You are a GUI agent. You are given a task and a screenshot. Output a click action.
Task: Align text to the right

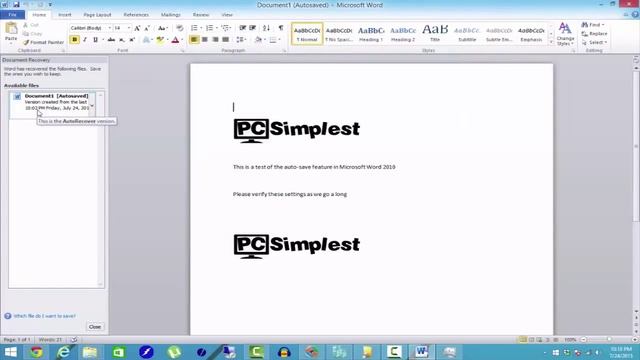point(215,40)
